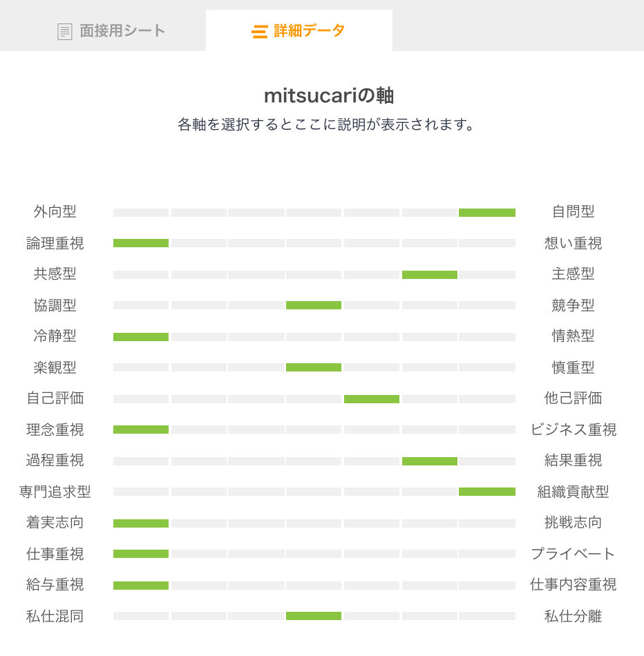Viewport: 644px width, 656px height.
Task: Click the orange list icon on the 詳細データ tab
Action: pyautogui.click(x=259, y=30)
